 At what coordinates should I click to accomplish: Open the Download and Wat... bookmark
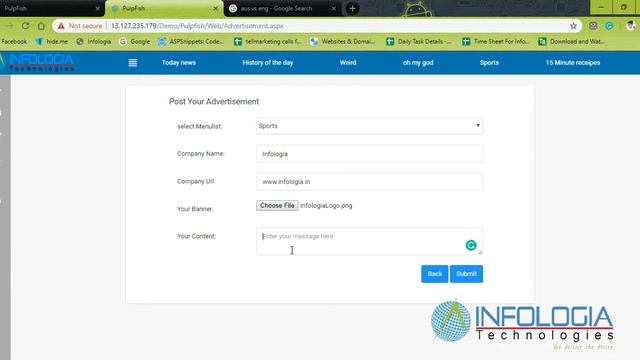(571, 41)
